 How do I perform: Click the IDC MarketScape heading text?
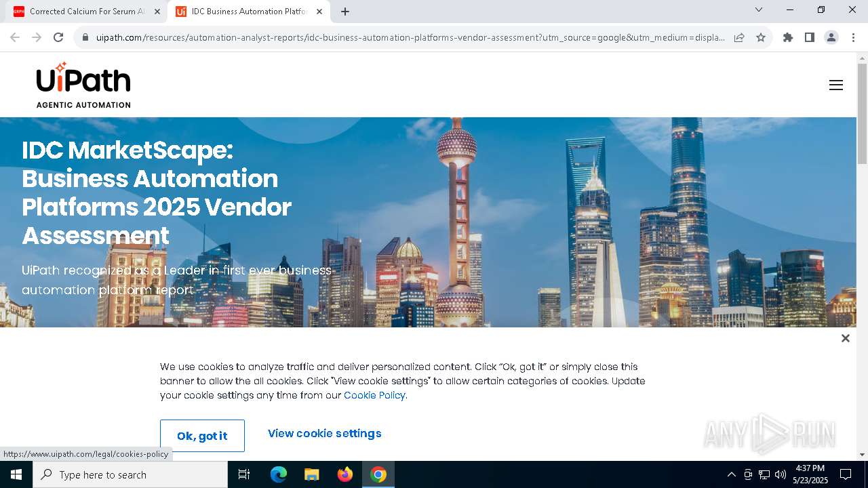157,192
